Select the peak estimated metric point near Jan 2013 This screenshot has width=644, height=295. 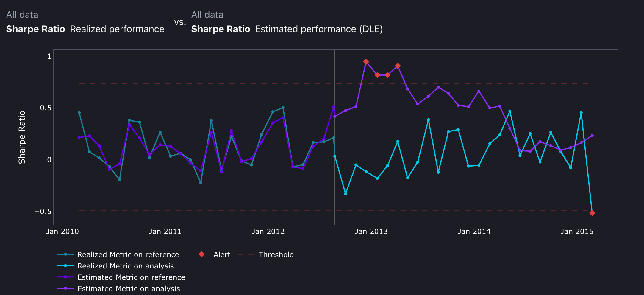(x=367, y=62)
